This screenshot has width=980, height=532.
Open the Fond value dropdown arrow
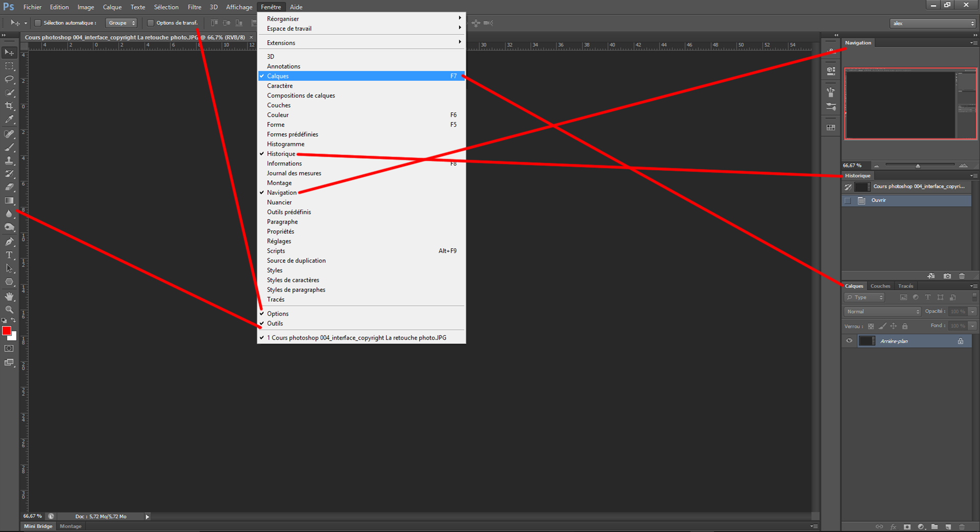coord(973,326)
